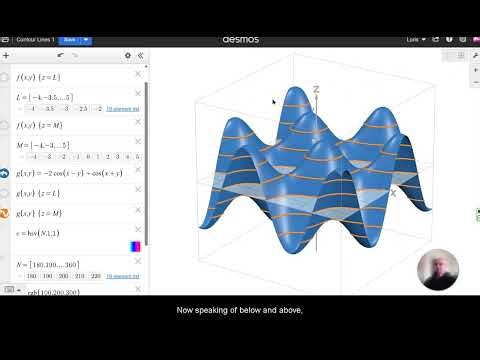Screen dimensions: 480x360
Task: Collapse the expression list panel
Action: click(141, 55)
